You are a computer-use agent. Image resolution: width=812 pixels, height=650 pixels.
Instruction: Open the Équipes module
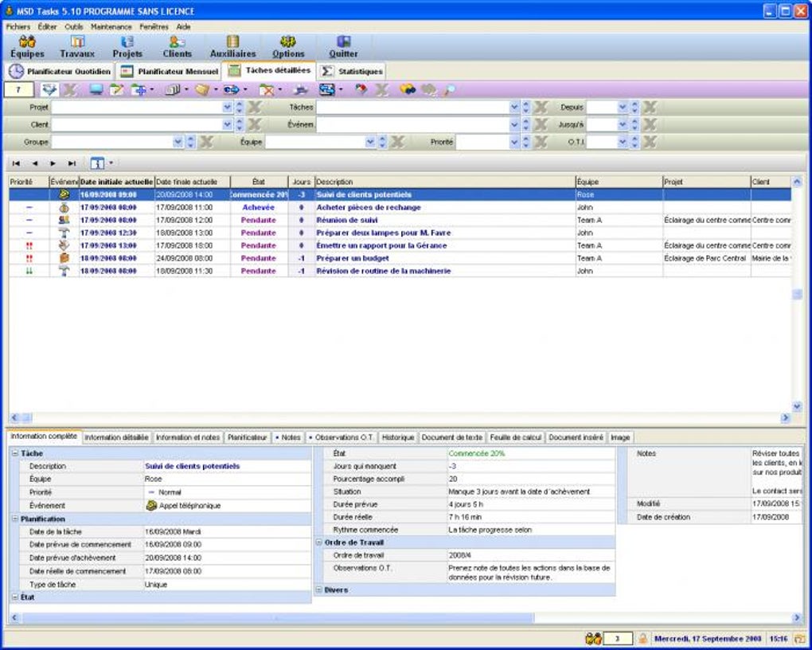pyautogui.click(x=27, y=46)
